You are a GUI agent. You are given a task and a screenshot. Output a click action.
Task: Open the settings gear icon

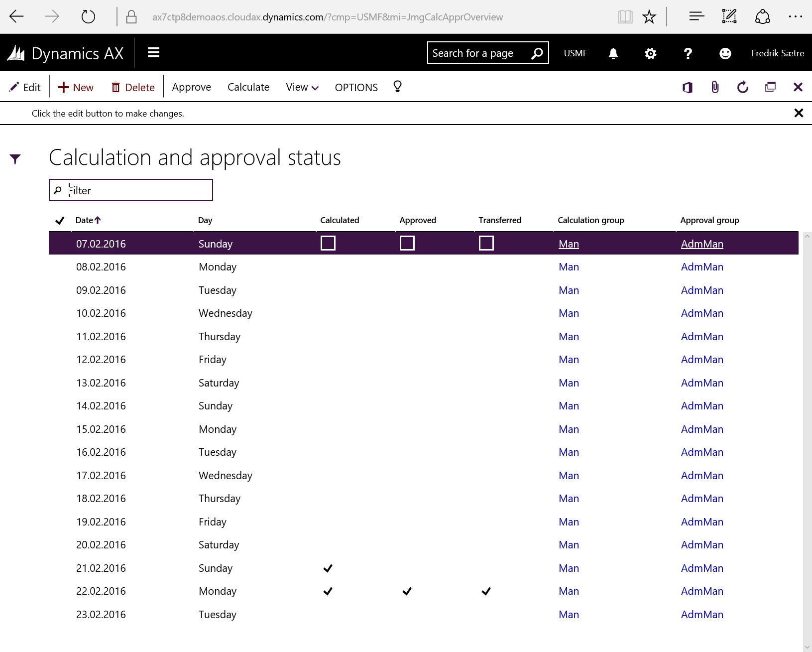click(650, 53)
